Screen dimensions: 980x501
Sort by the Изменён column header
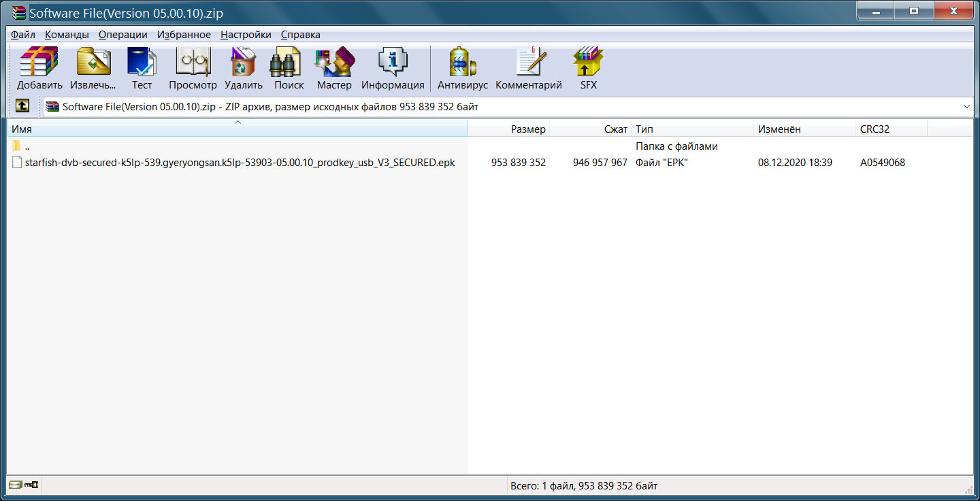coord(779,129)
